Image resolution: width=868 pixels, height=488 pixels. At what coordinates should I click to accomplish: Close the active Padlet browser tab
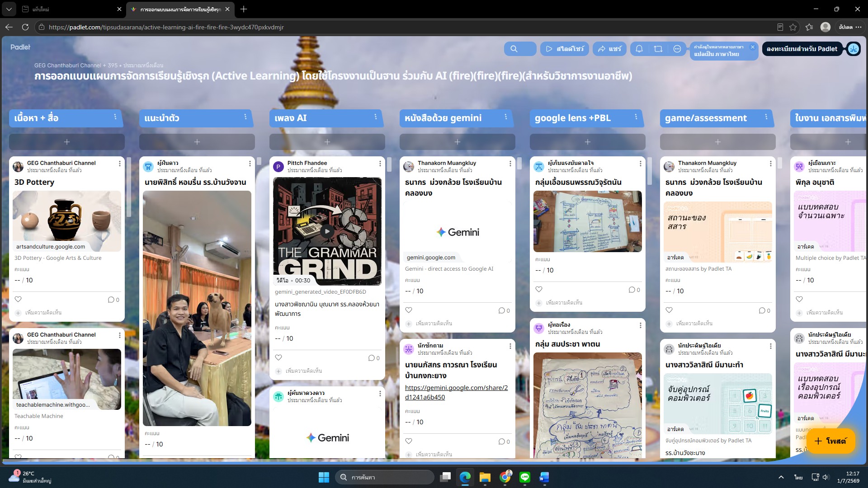pyautogui.click(x=227, y=9)
